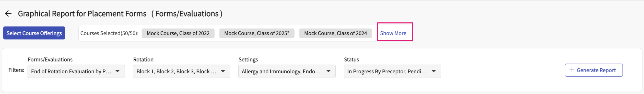Screen dimensions: 644x94
Task: Open Forms/Evaluations dropdown arrow
Action: [x=118, y=71]
